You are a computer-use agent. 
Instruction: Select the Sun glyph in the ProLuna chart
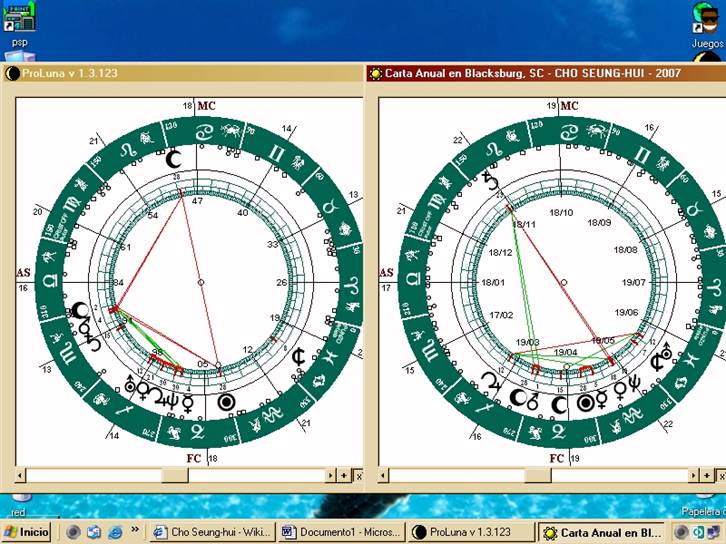coord(227,402)
